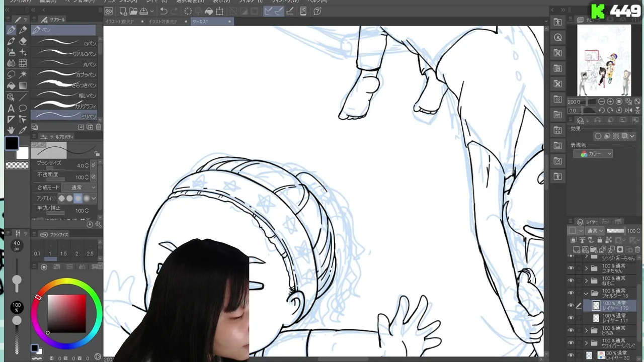Select the Hand move tool

tap(11, 130)
